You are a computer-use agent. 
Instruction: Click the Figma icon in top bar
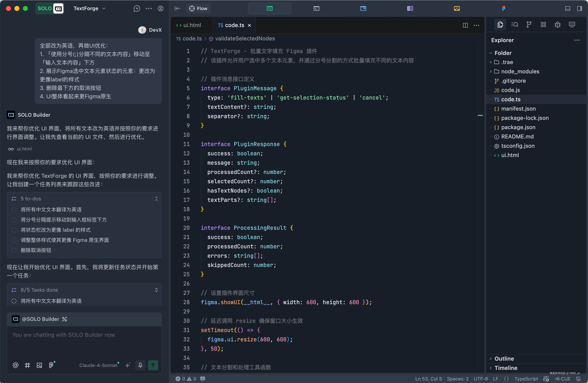503,8
